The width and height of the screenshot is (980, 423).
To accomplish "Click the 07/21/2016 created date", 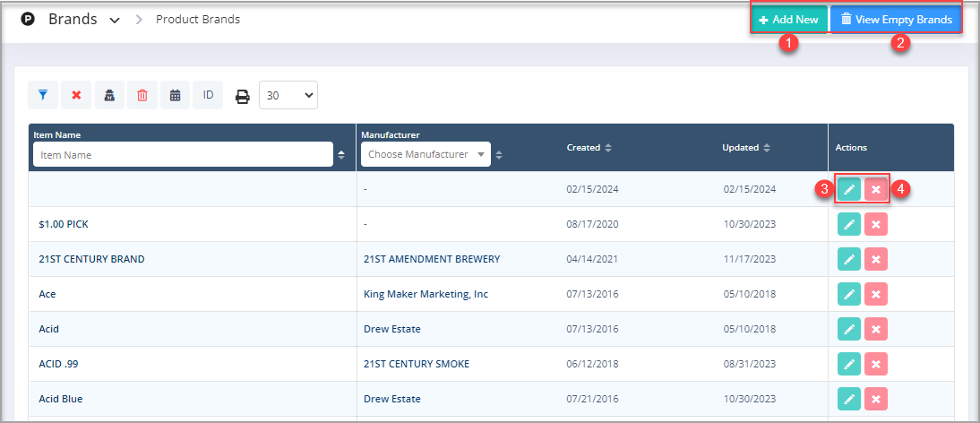I will [592, 400].
